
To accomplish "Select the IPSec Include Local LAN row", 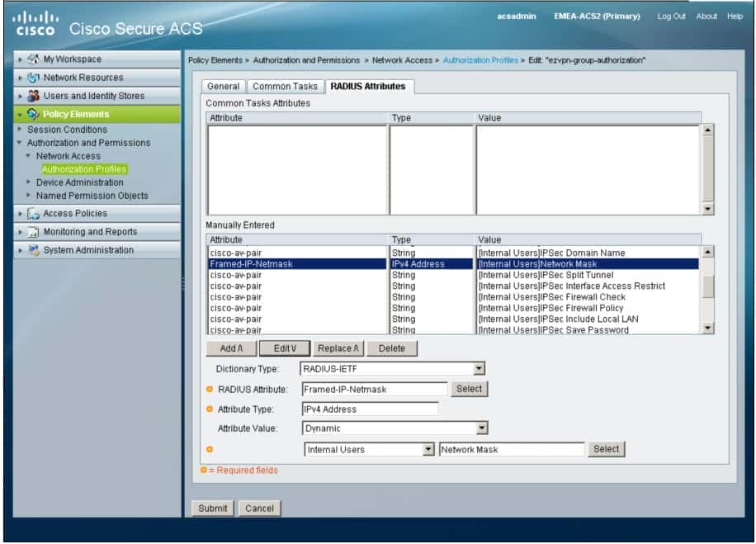I will coord(453,319).
